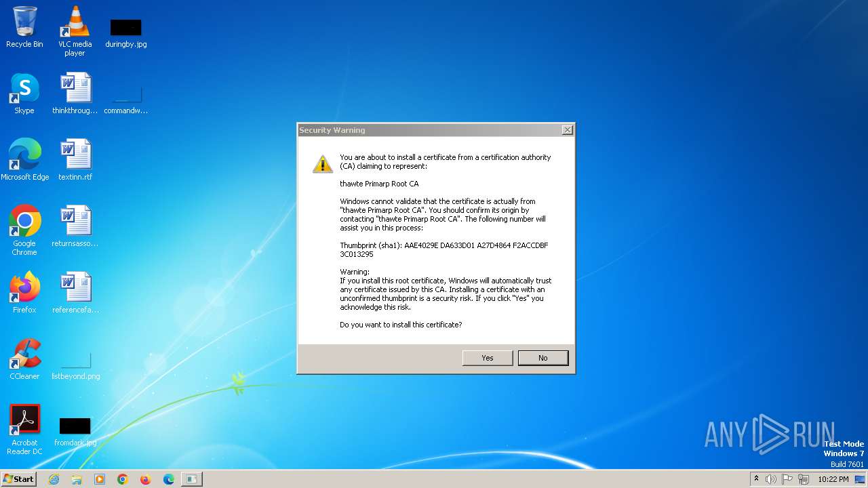Click the running program button on the taskbar
Screen dimensions: 868x488
[192, 479]
